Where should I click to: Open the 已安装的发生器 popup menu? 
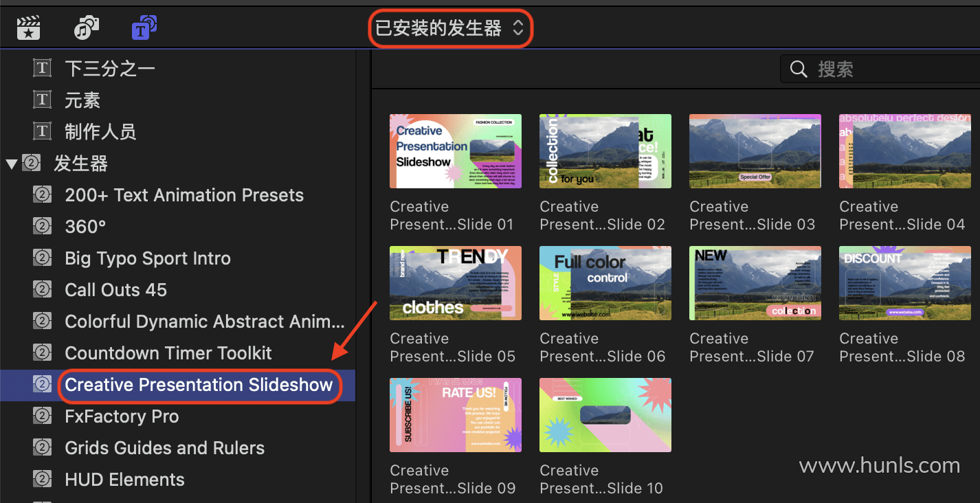[x=450, y=28]
